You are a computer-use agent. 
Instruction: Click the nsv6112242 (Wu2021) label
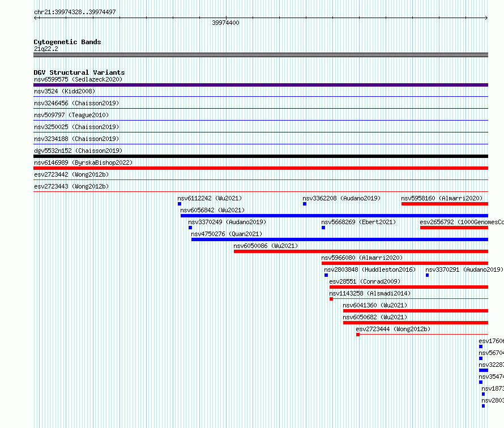click(x=210, y=198)
